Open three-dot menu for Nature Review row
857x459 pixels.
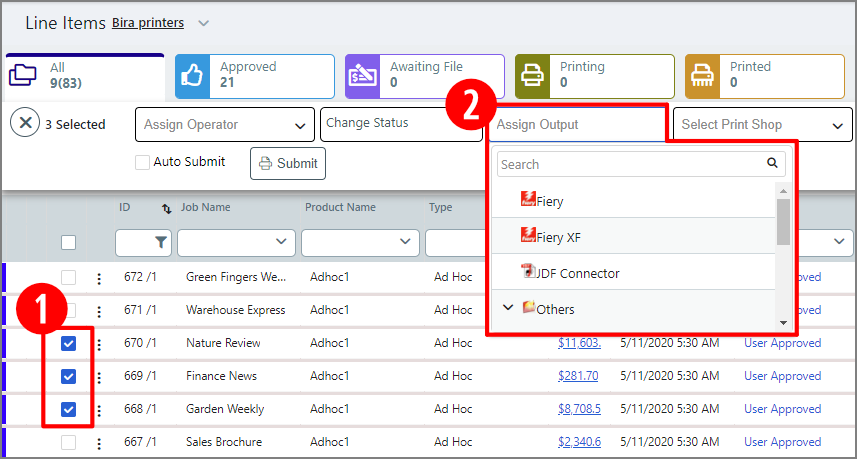click(98, 344)
